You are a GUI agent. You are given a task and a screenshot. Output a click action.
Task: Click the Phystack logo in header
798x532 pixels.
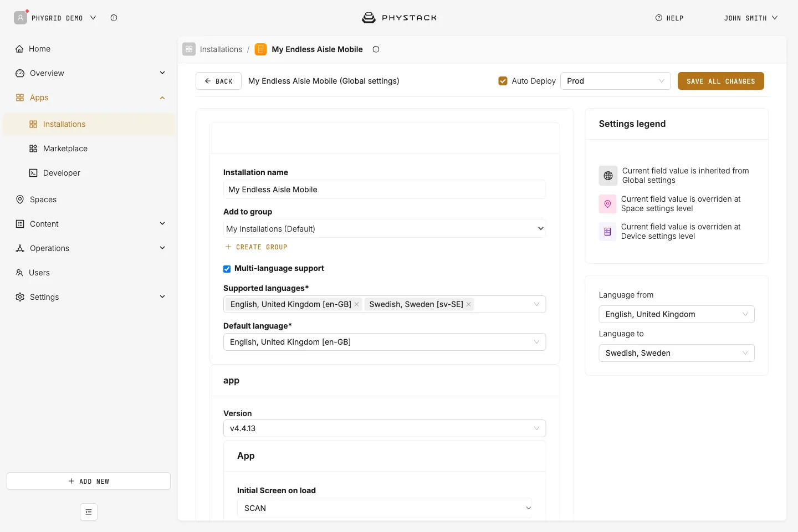point(399,18)
